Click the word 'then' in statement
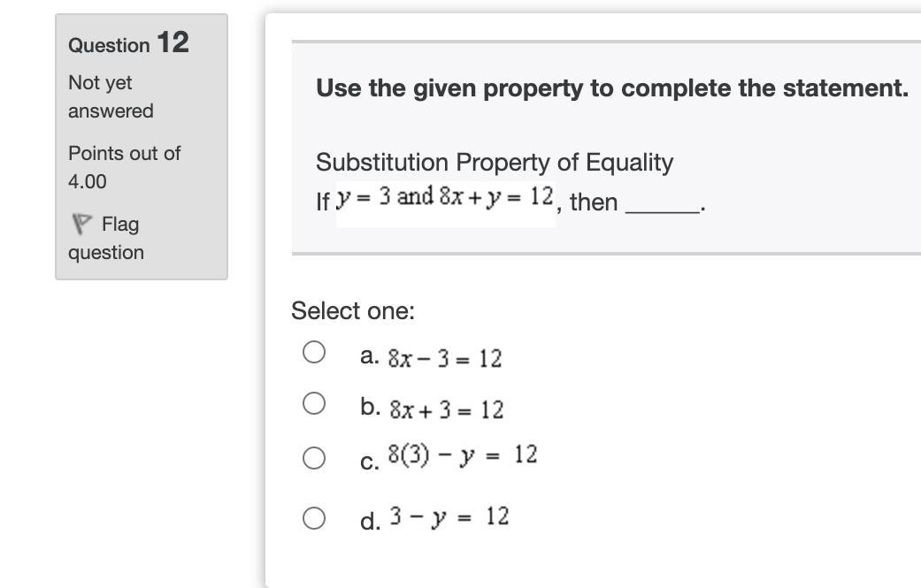This screenshot has width=921, height=588. click(x=594, y=202)
